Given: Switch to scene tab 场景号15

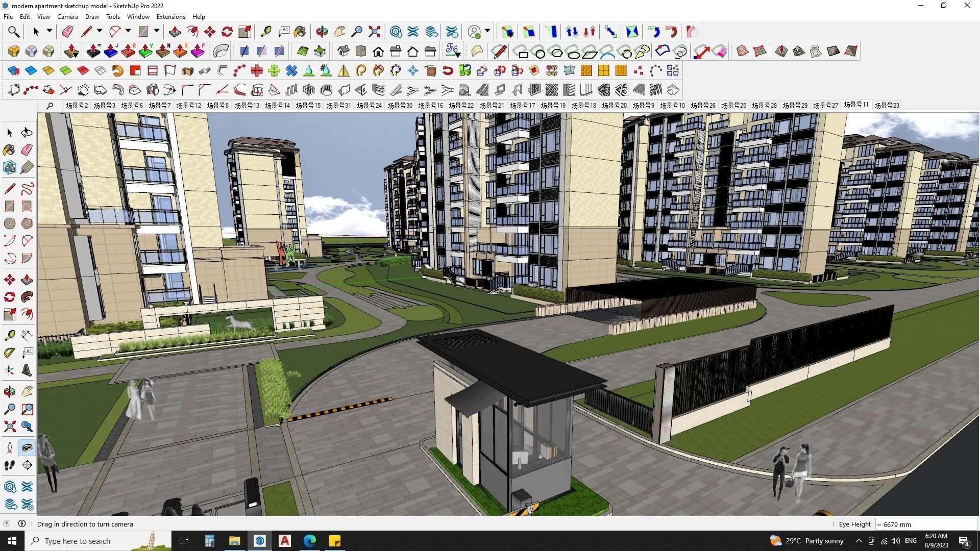Looking at the screenshot, I should 308,105.
